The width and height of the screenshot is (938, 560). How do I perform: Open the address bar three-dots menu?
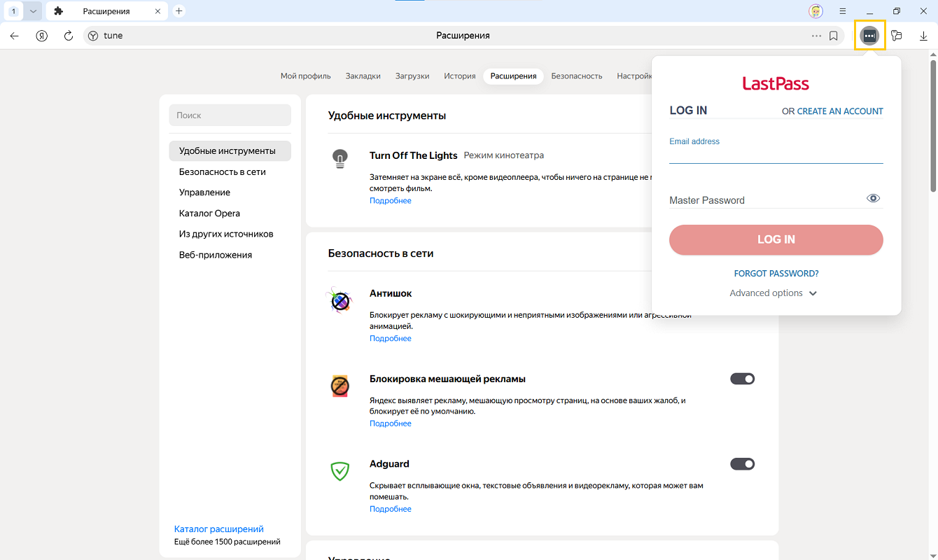coord(816,36)
